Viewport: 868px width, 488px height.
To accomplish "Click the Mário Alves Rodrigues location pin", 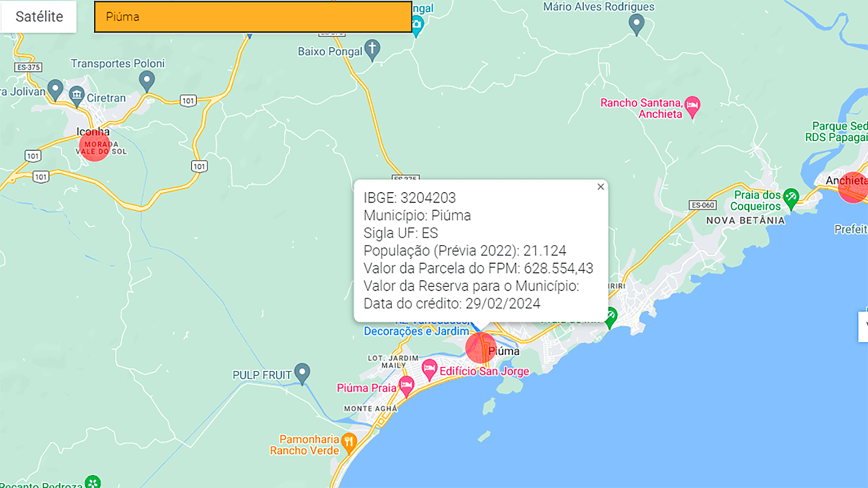I will click(636, 23).
